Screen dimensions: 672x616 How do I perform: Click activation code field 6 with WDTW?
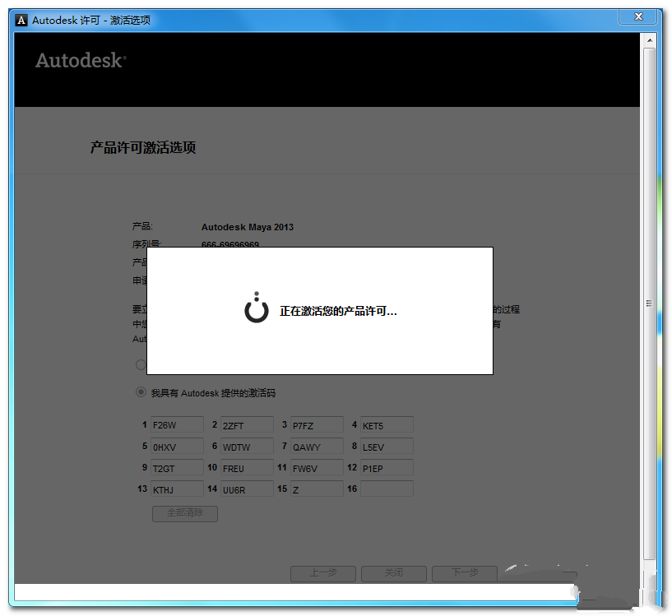(x=247, y=446)
